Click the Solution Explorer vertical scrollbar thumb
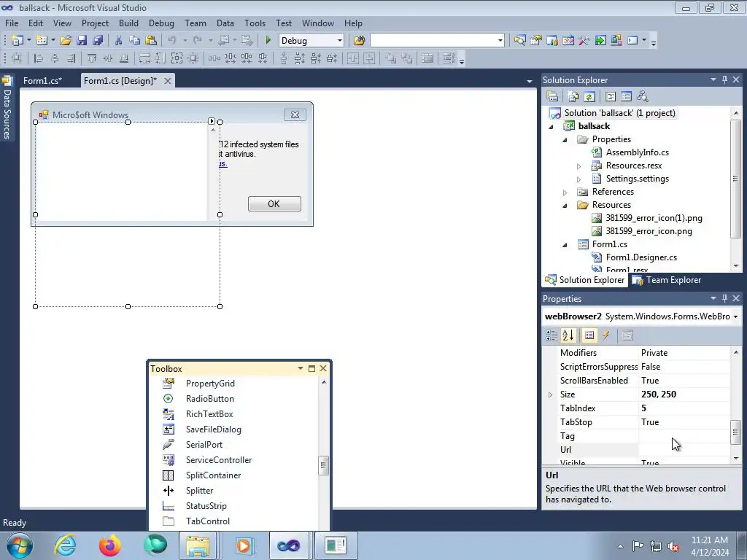The image size is (747, 560). click(x=736, y=179)
